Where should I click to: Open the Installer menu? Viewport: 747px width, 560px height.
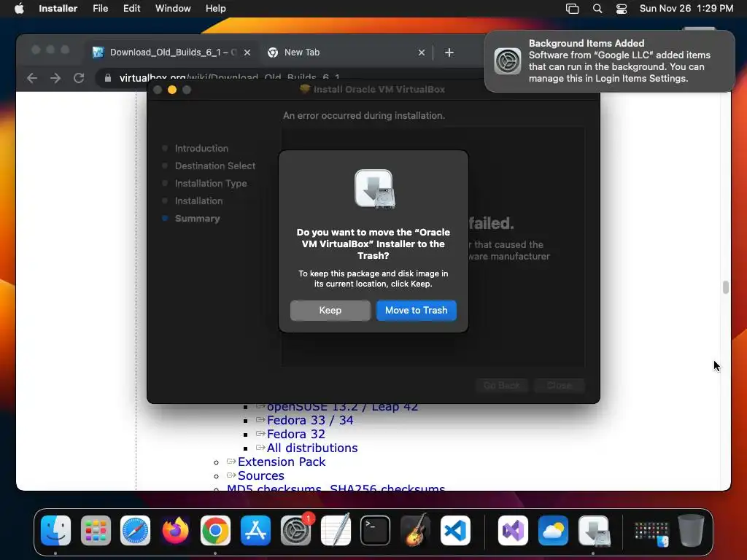58,9
